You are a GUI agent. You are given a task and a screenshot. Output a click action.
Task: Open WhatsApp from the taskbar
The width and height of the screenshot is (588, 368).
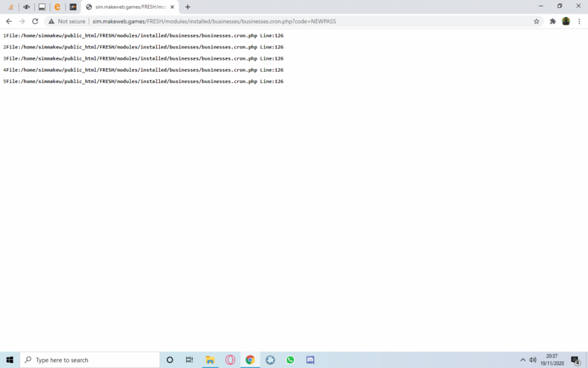pyautogui.click(x=290, y=360)
